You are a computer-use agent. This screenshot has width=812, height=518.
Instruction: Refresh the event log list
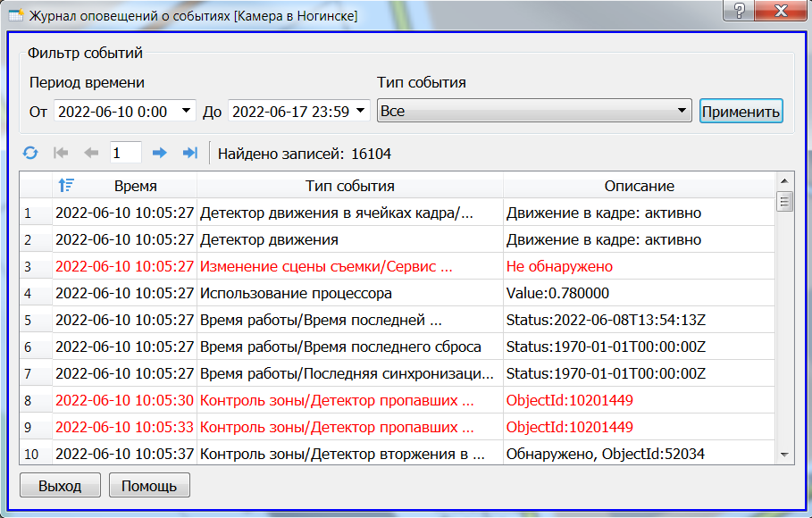29,153
